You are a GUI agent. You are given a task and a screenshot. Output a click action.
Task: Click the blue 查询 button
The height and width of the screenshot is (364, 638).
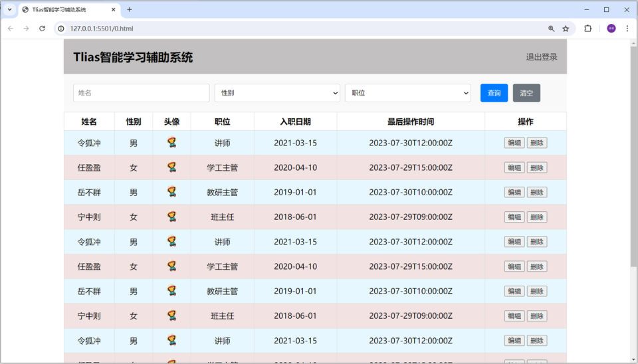click(494, 93)
